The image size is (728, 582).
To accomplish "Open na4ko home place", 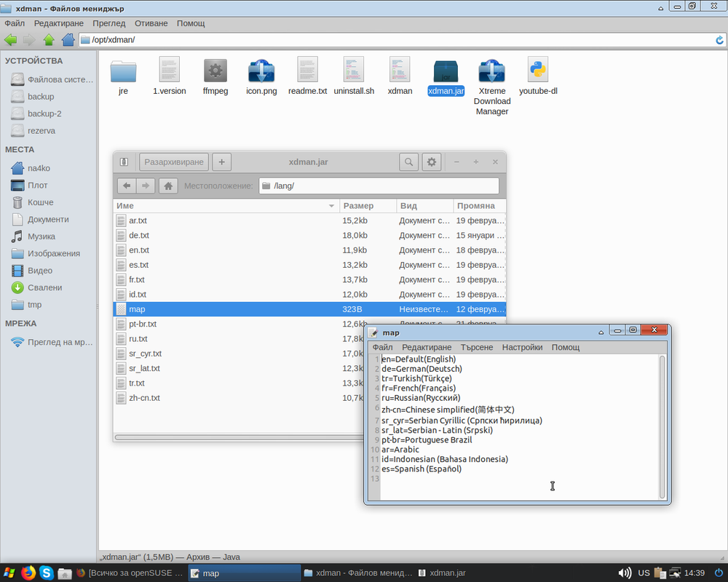I will (31, 168).
